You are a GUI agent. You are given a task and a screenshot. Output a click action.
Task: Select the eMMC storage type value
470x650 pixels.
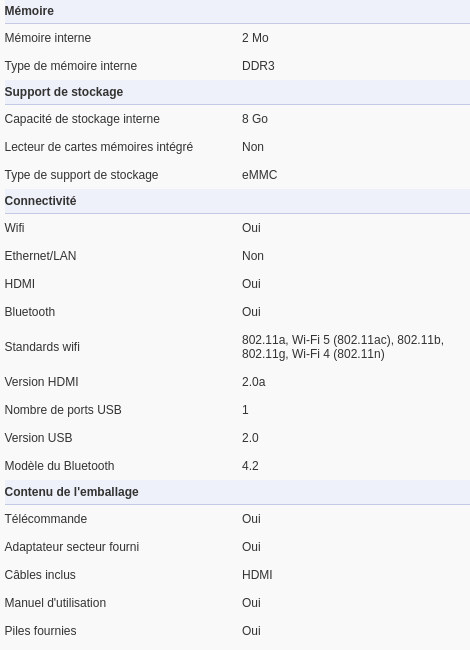(259, 175)
